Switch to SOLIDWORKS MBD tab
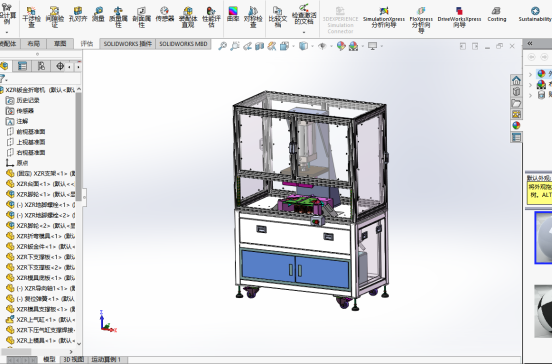The width and height of the screenshot is (552, 364). [x=183, y=44]
